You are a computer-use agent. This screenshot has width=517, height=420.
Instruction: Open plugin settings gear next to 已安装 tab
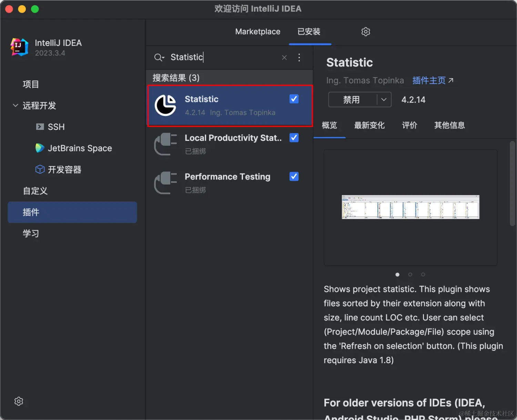[x=366, y=32]
